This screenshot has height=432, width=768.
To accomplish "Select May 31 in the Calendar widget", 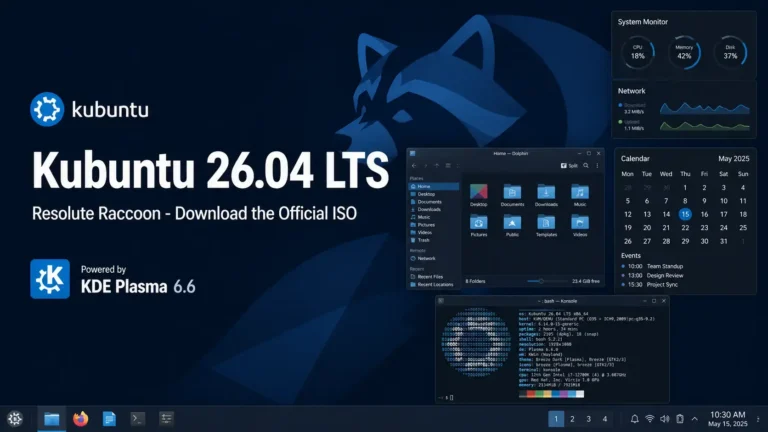I will pos(723,241).
